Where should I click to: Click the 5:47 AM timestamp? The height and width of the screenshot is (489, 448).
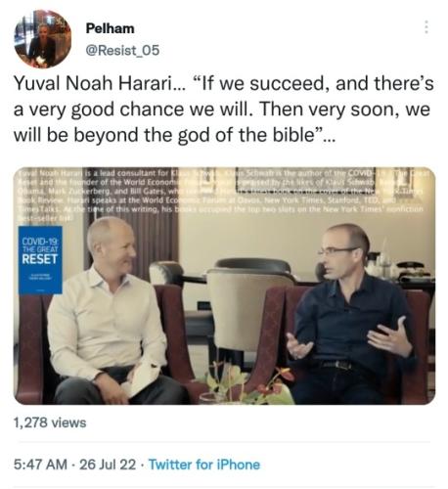pos(40,465)
